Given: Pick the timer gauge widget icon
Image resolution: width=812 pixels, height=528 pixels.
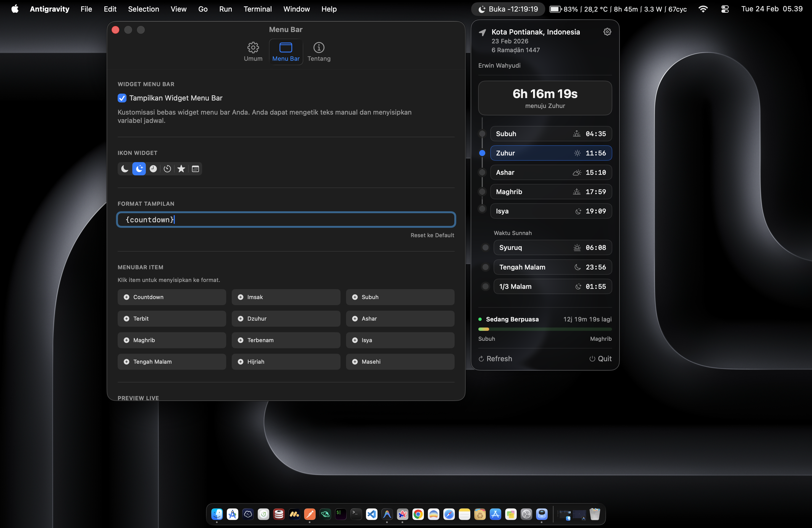Looking at the screenshot, I should (167, 169).
